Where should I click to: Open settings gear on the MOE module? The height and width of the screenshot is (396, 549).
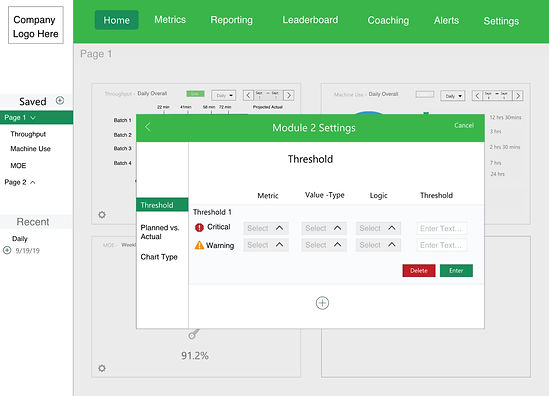102,368
